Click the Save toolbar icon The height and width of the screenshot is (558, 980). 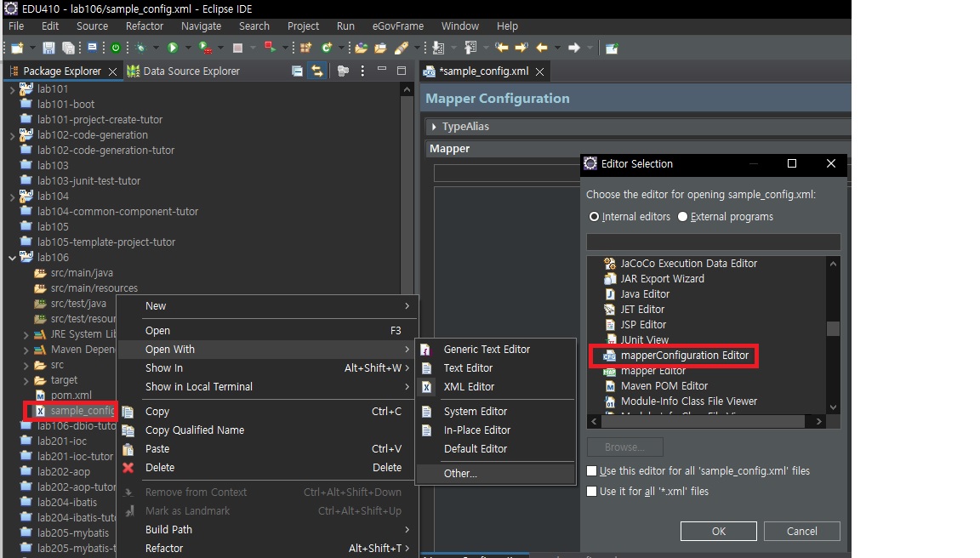[x=48, y=48]
